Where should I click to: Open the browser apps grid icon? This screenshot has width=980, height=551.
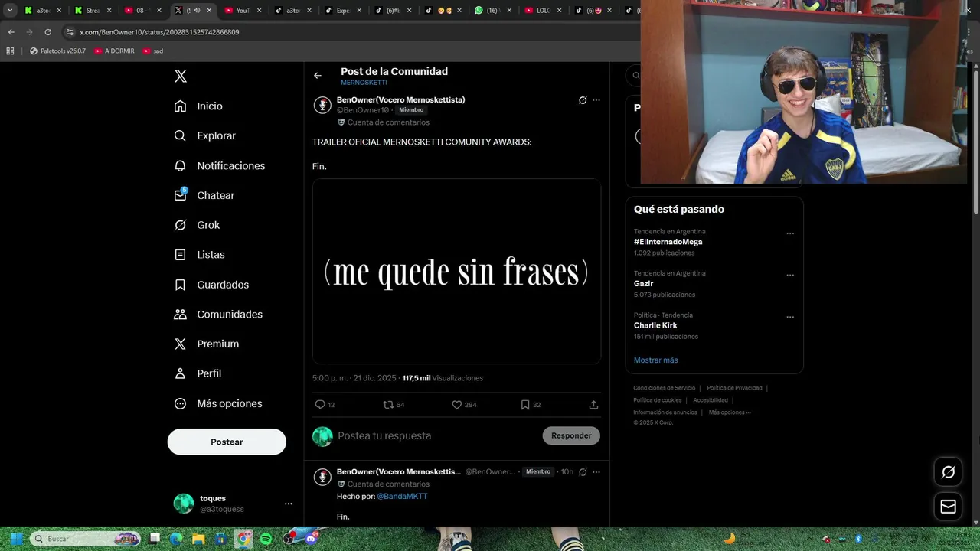click(x=10, y=51)
